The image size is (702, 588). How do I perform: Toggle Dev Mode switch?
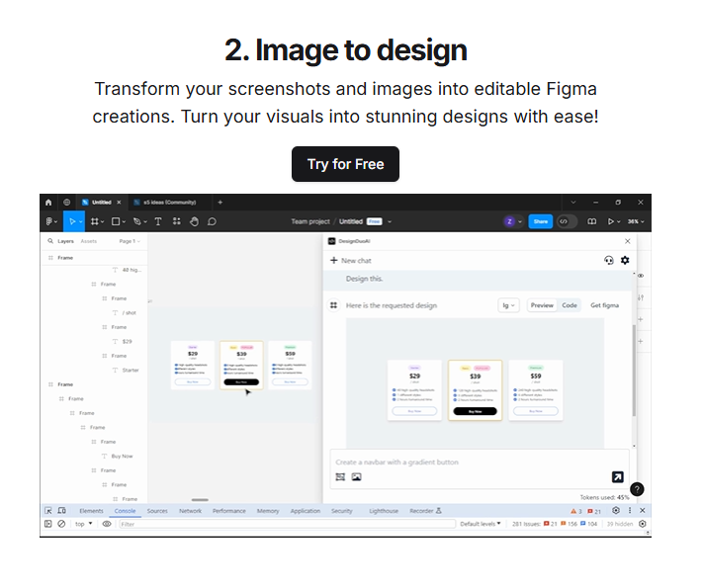click(567, 221)
